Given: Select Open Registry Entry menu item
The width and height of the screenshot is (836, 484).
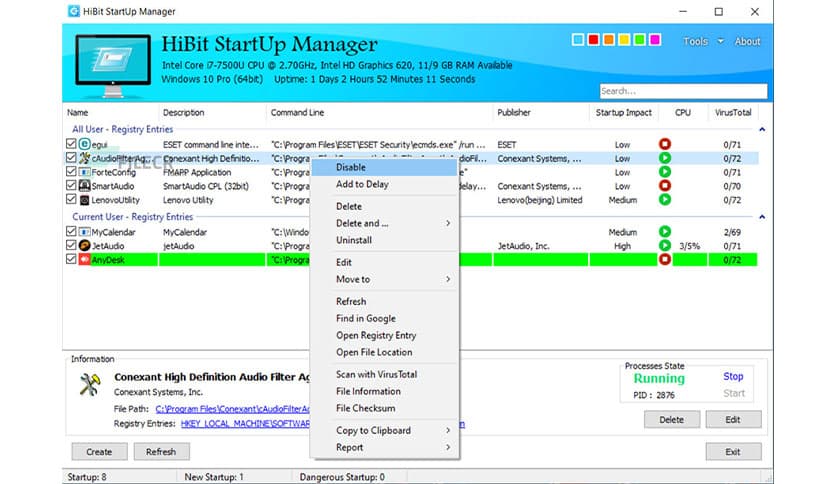Looking at the screenshot, I should pyautogui.click(x=384, y=335).
